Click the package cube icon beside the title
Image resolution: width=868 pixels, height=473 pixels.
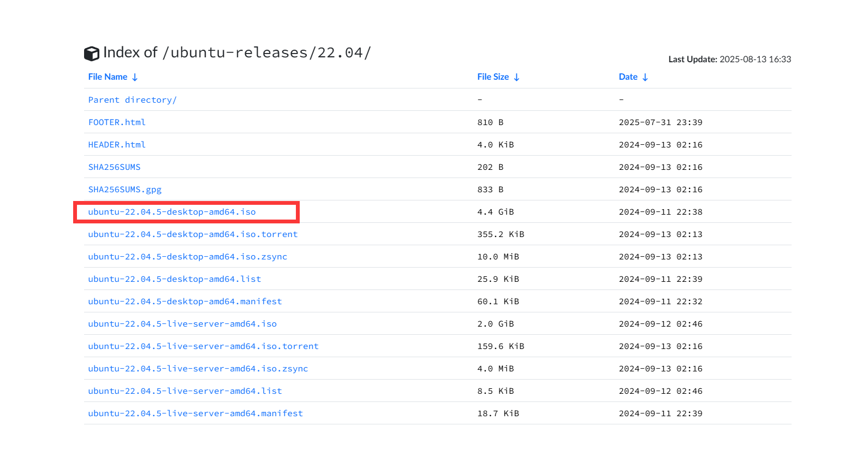(92, 54)
